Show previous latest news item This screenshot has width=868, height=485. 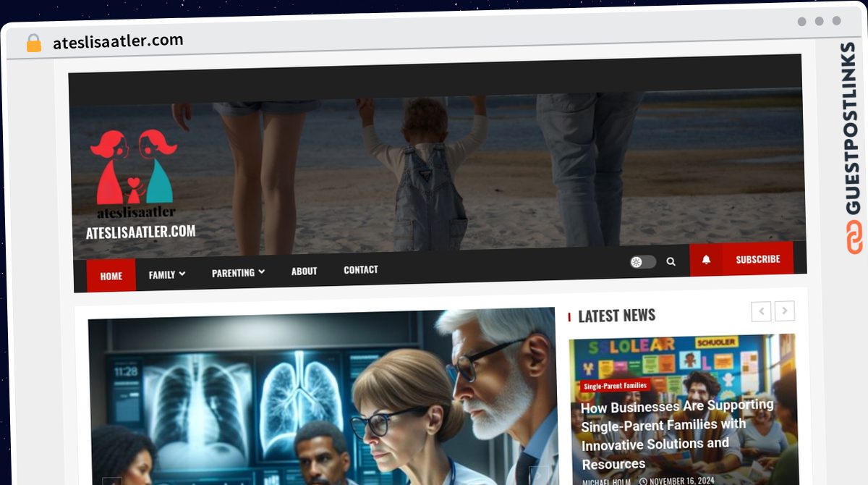click(x=761, y=311)
